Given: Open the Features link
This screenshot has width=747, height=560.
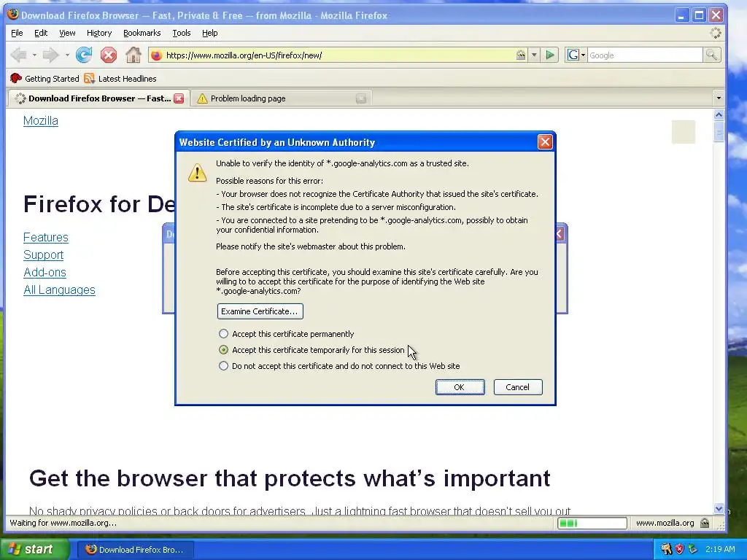Looking at the screenshot, I should (x=46, y=238).
